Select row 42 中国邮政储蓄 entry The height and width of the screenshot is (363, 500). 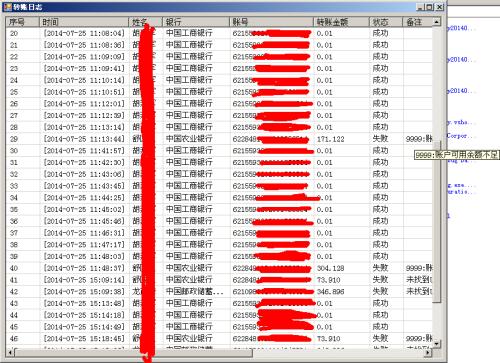click(x=219, y=292)
